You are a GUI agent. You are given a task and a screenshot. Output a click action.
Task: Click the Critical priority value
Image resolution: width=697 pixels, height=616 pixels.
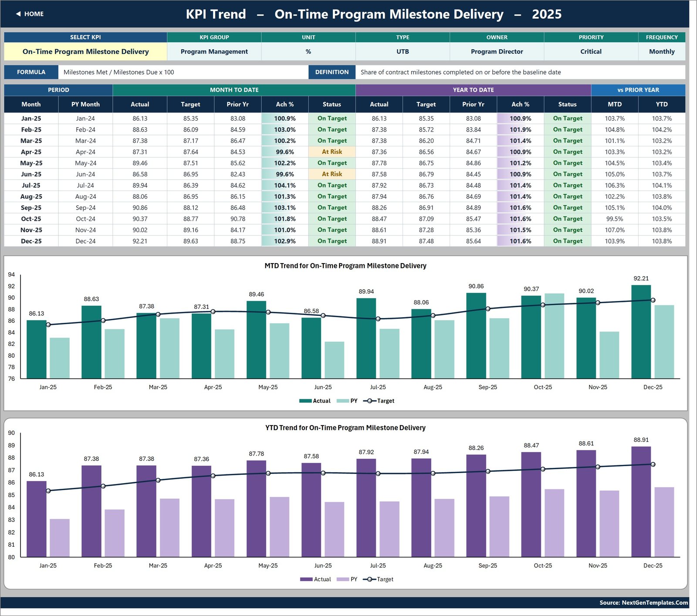(x=591, y=51)
